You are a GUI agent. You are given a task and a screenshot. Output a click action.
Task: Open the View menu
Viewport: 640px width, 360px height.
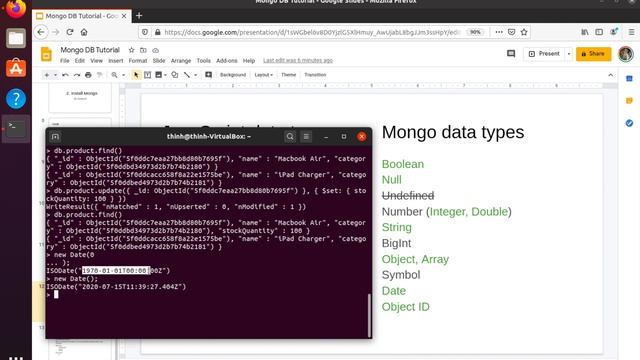[96, 61]
